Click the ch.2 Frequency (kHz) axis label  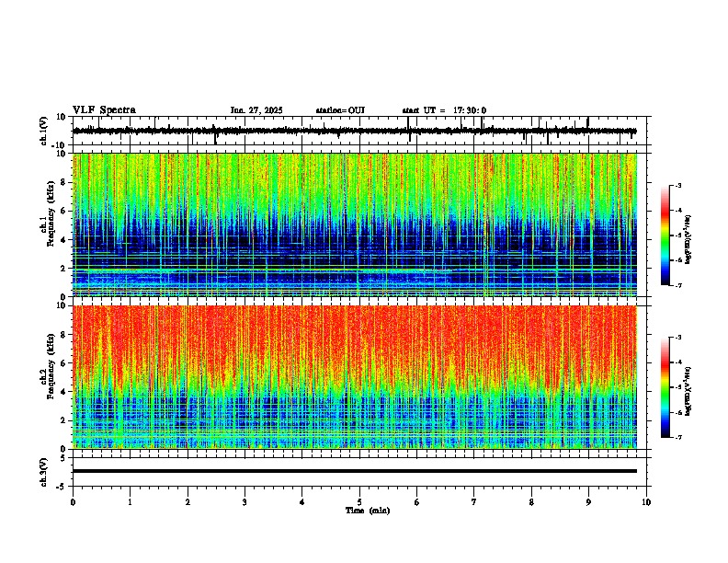[48, 366]
